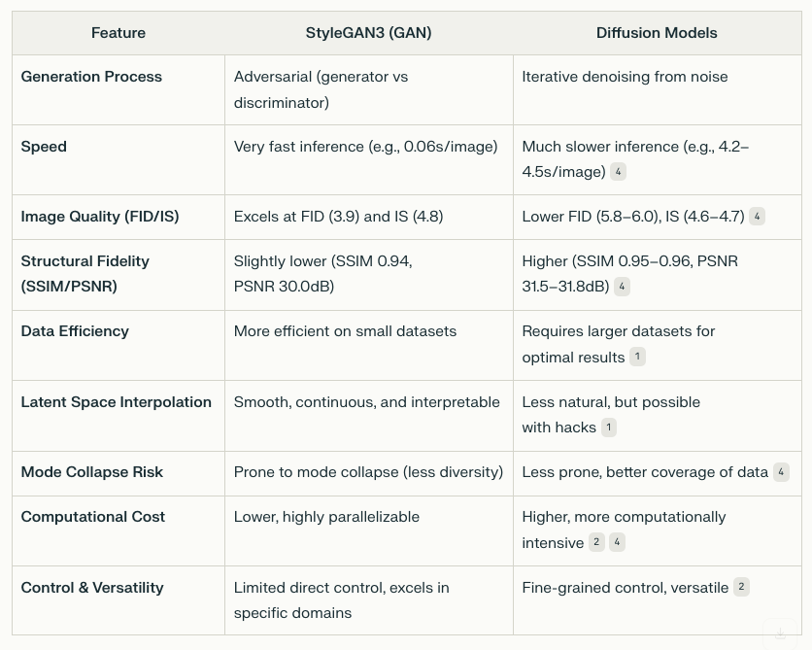Click citation 1 beside 'with hacks'
Viewport: 812px width, 650px height.
tap(609, 428)
